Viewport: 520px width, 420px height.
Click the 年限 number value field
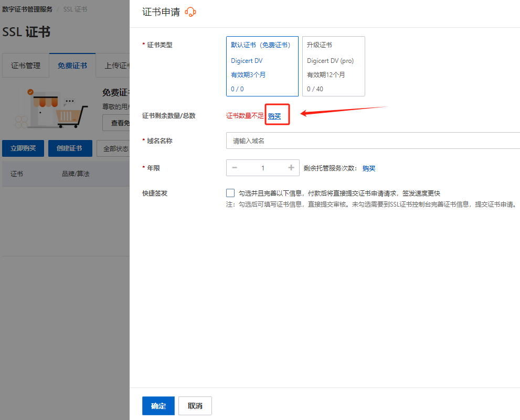click(x=263, y=168)
